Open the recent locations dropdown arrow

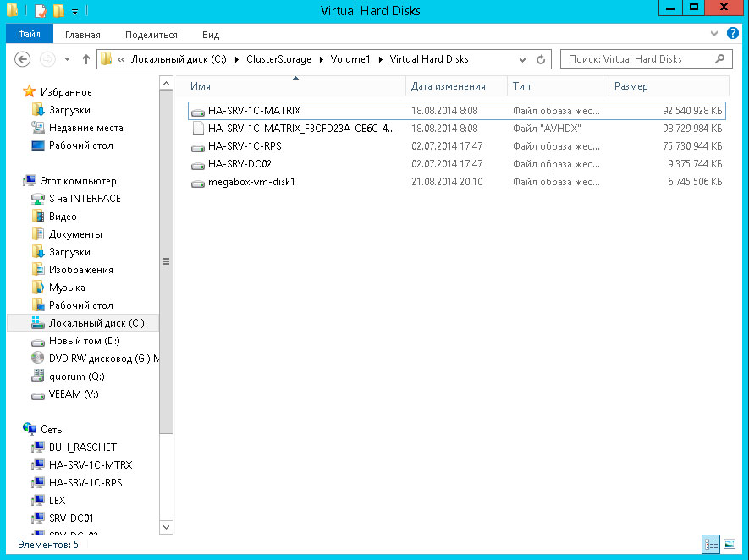click(67, 59)
